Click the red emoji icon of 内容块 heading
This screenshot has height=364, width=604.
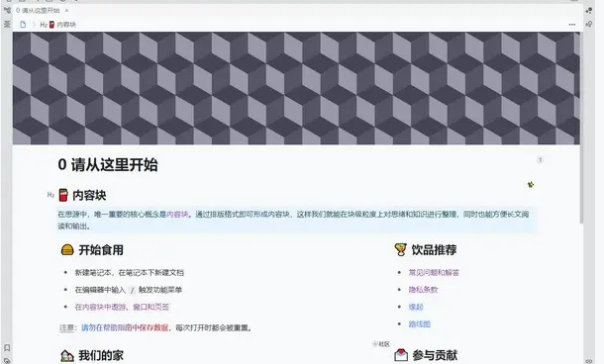(63, 195)
